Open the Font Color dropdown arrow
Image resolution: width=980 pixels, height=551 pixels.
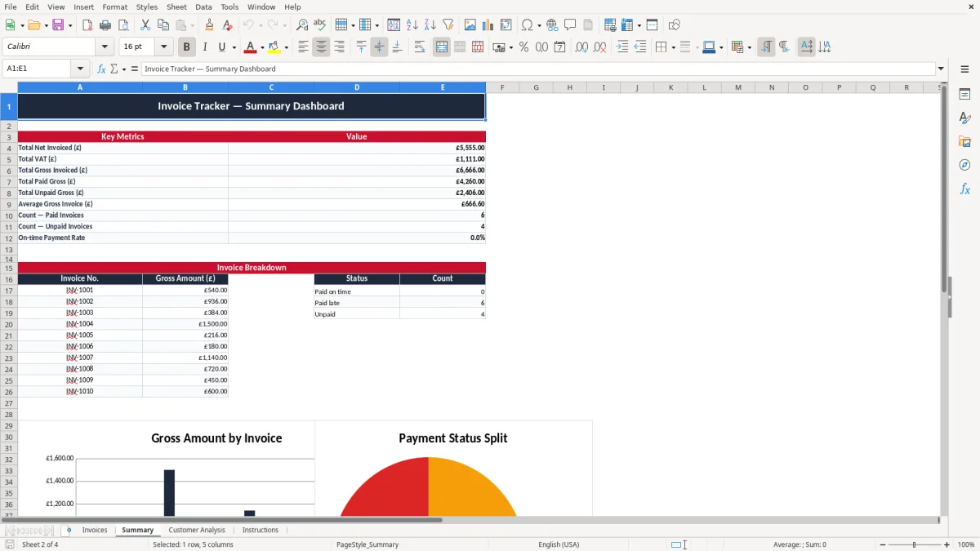click(262, 47)
